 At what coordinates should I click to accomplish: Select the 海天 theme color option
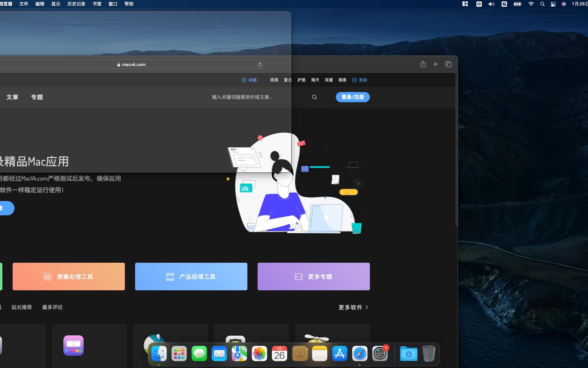pyautogui.click(x=315, y=80)
